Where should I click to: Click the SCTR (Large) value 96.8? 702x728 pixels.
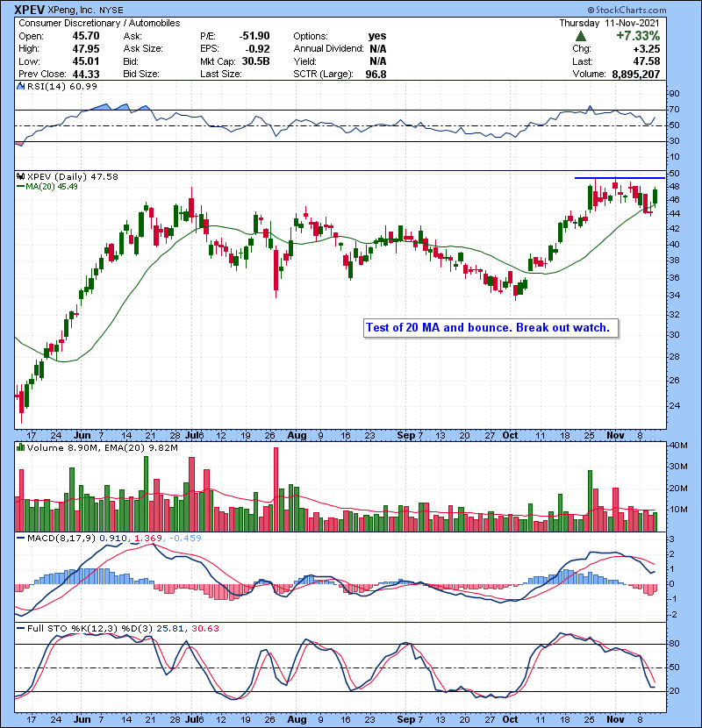(x=376, y=74)
